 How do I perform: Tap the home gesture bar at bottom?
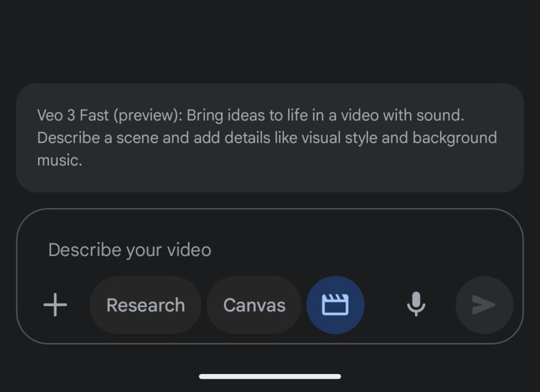pyautogui.click(x=270, y=376)
